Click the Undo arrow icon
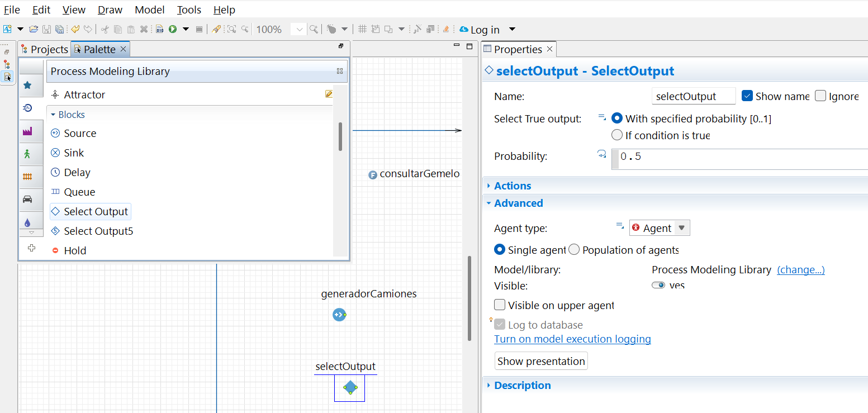Screen dimensions: 868x413 (75, 29)
